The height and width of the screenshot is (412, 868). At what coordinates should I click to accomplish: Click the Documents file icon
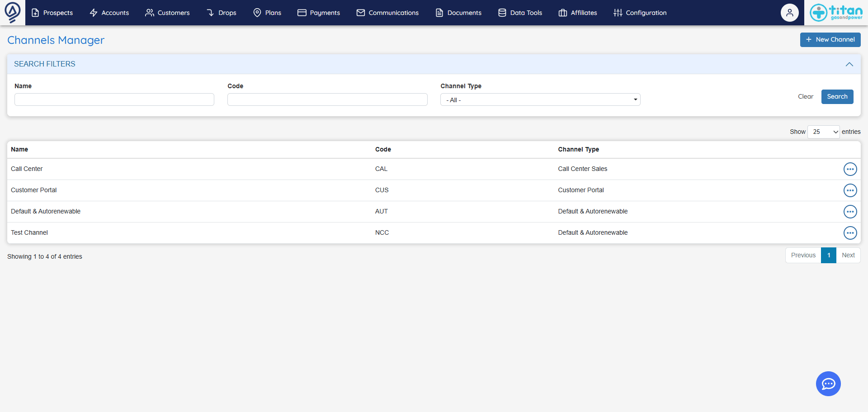(439, 13)
